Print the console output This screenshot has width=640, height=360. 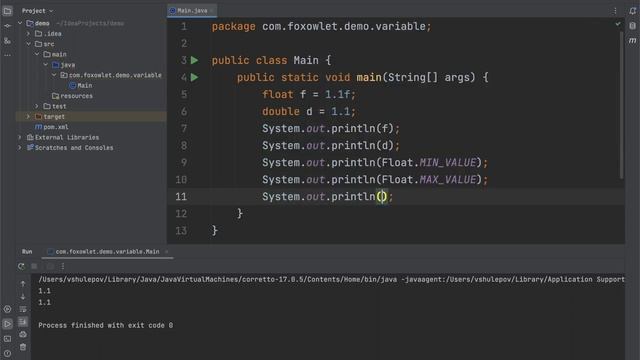tap(23, 334)
